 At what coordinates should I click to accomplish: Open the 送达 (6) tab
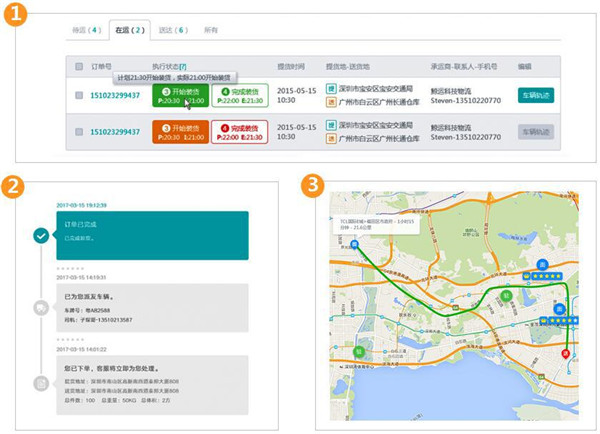[x=169, y=31]
